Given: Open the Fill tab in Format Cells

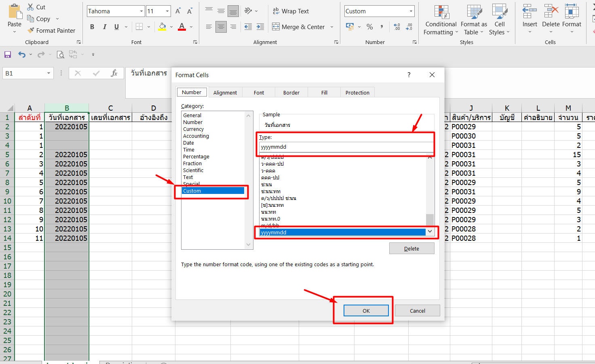Looking at the screenshot, I should point(324,93).
